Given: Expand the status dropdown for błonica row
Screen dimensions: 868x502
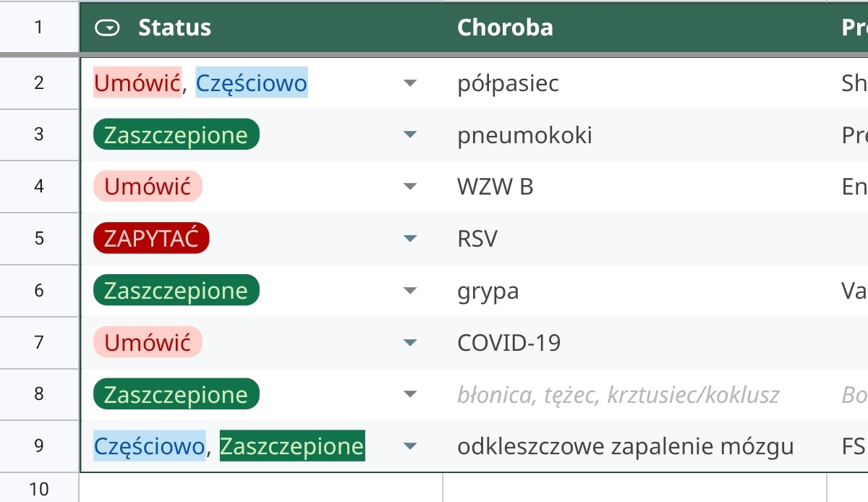Looking at the screenshot, I should tap(410, 395).
